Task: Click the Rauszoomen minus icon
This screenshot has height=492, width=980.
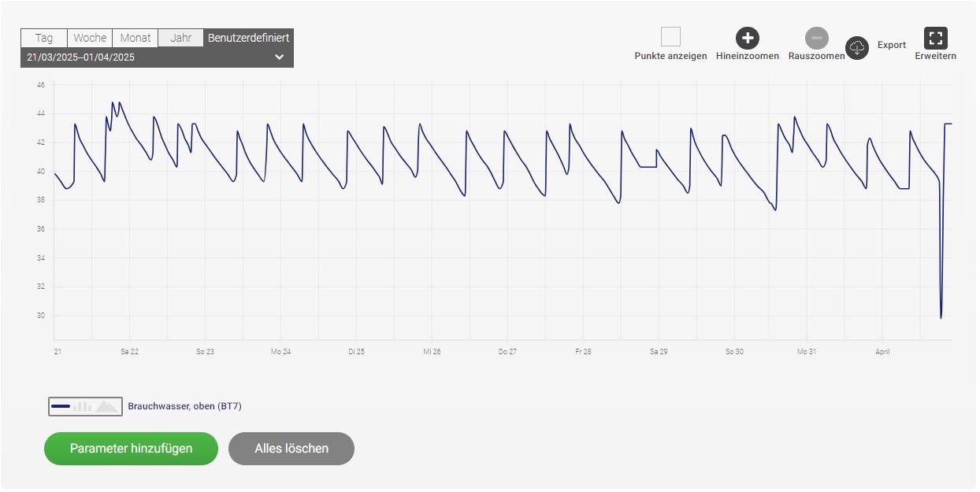Action: click(x=816, y=38)
